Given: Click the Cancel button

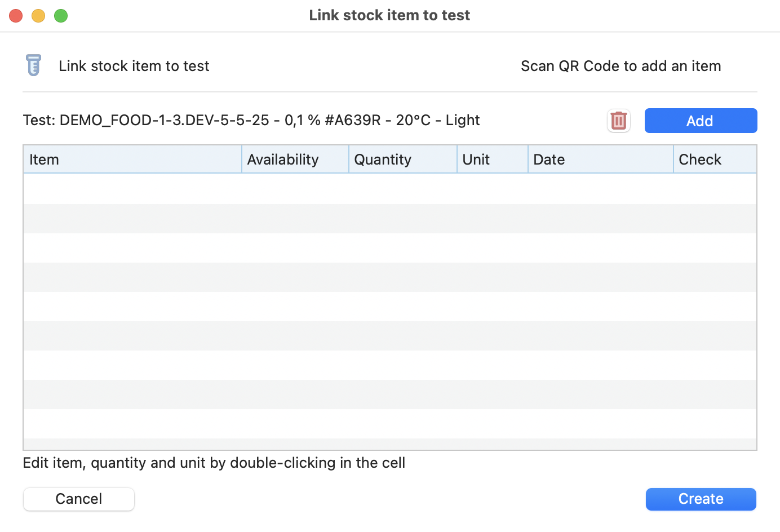Looking at the screenshot, I should pos(79,499).
